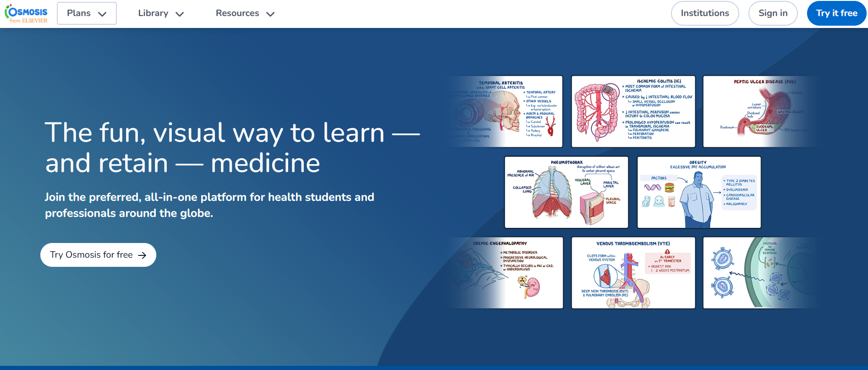The width and height of the screenshot is (868, 370).
Task: Expand the Plans dropdown chevron
Action: click(102, 14)
